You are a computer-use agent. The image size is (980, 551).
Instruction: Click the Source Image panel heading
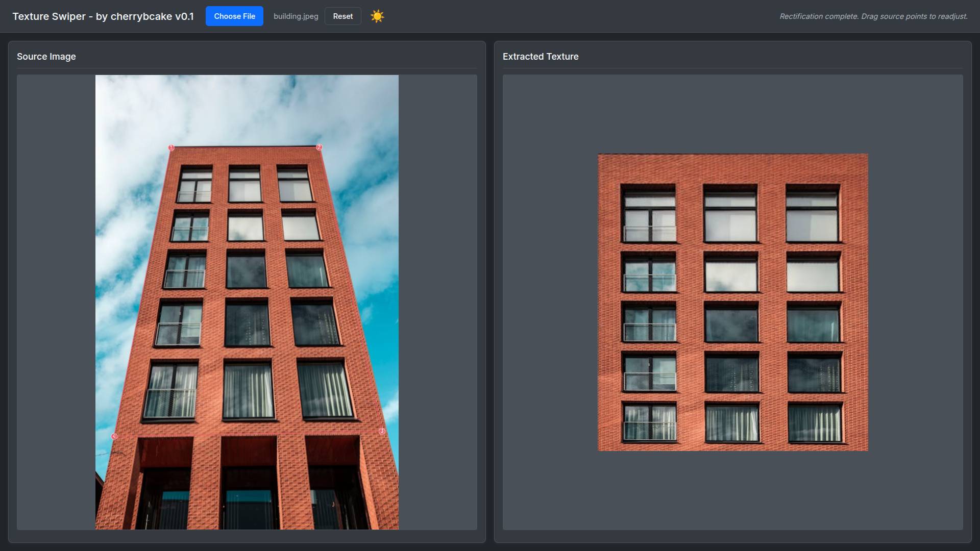point(46,57)
